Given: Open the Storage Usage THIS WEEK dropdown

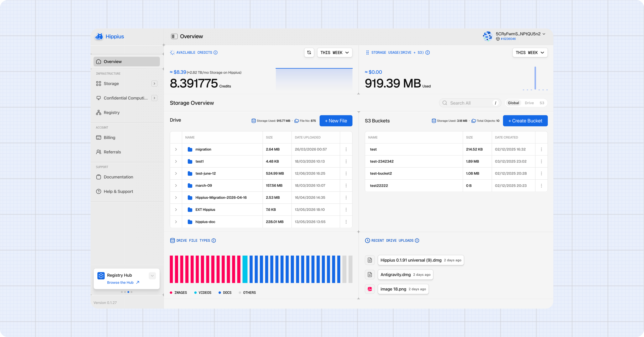Looking at the screenshot, I should pyautogui.click(x=530, y=53).
